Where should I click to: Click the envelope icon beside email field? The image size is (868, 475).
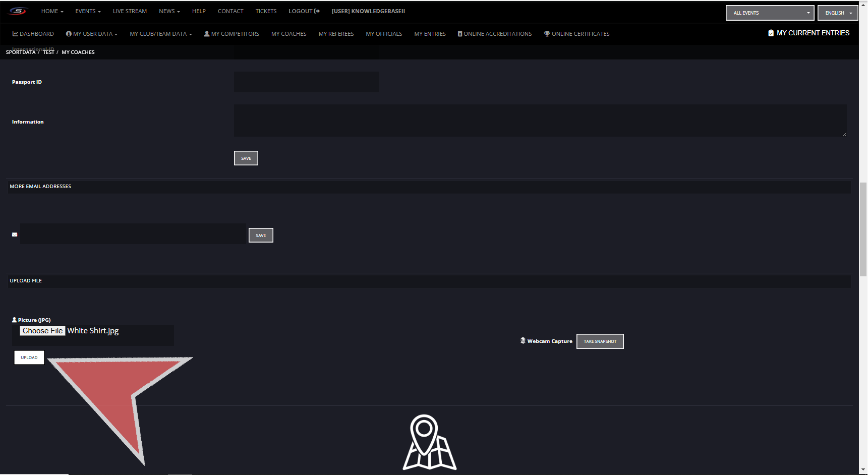tap(15, 234)
